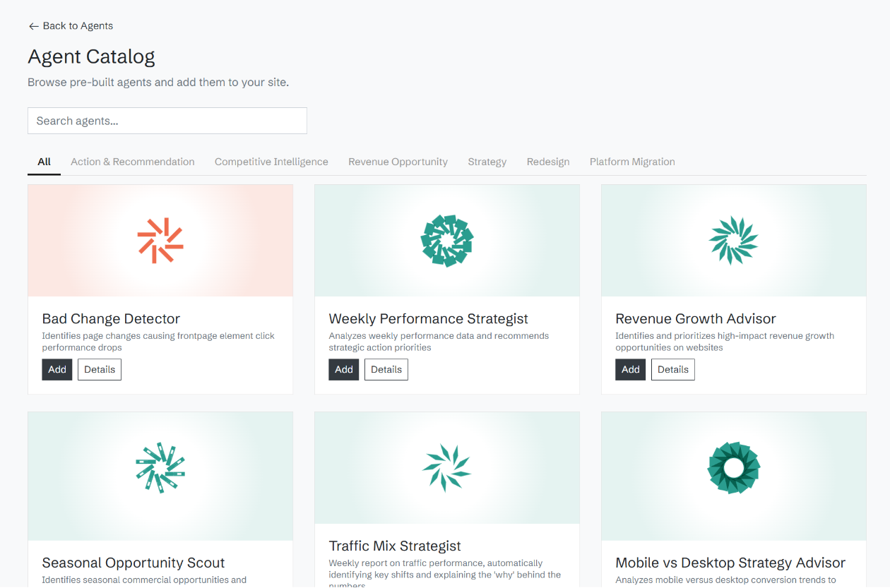Click the Traffic Mix Strategist icon
This screenshot has height=588, width=890.
(447, 468)
